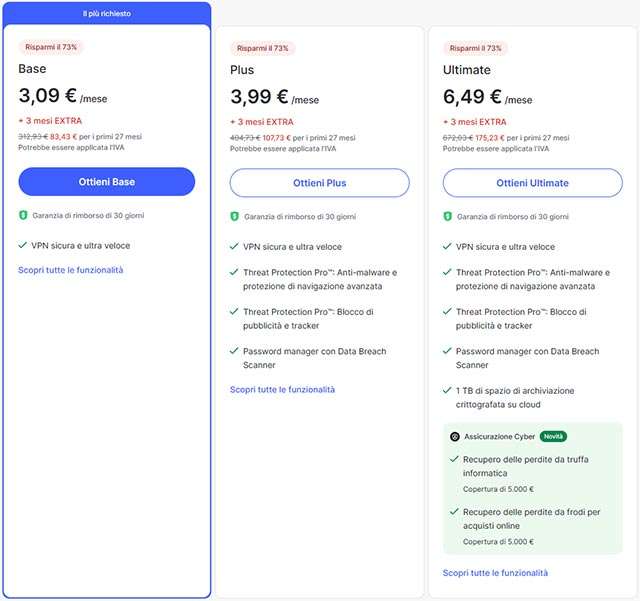640x601 pixels.
Task: Click checkmark next to Recupero perdite da truffa informatica
Action: pos(454,459)
